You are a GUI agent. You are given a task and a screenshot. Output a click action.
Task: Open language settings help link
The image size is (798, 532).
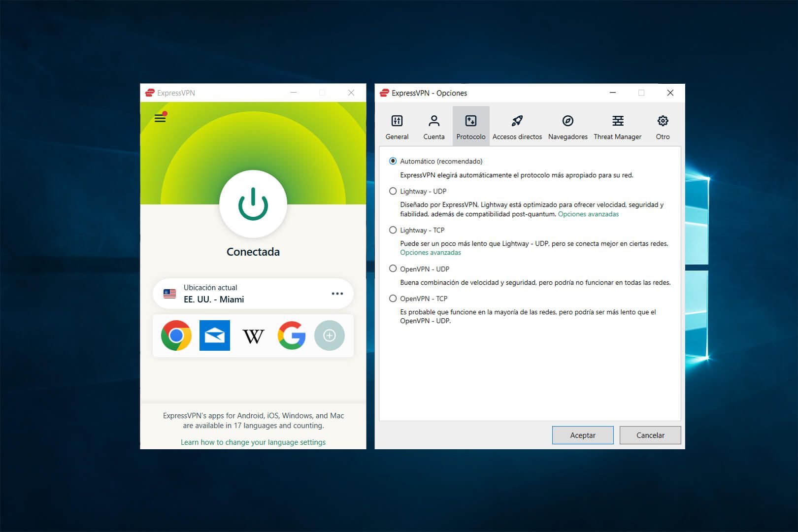tap(253, 442)
